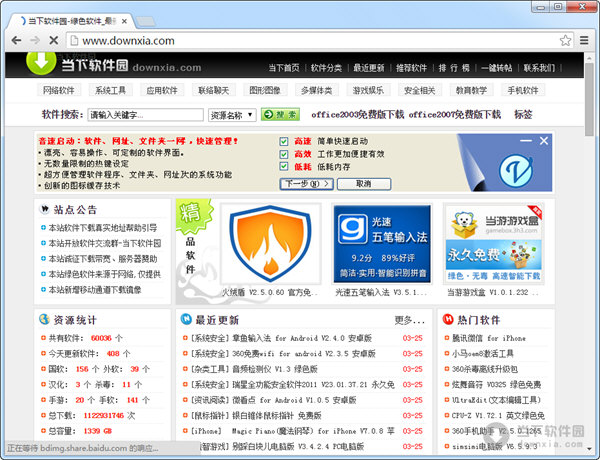This screenshot has height=460, width=600.
Task: Select the 游戏娱乐 category
Action: (x=368, y=90)
